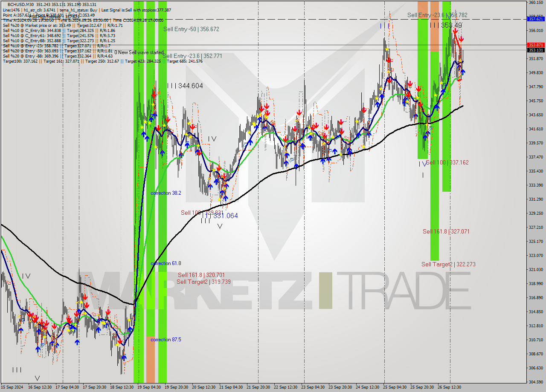Click the red 353.871 price tag
The width and height of the screenshot is (546, 392).
[x=536, y=45]
